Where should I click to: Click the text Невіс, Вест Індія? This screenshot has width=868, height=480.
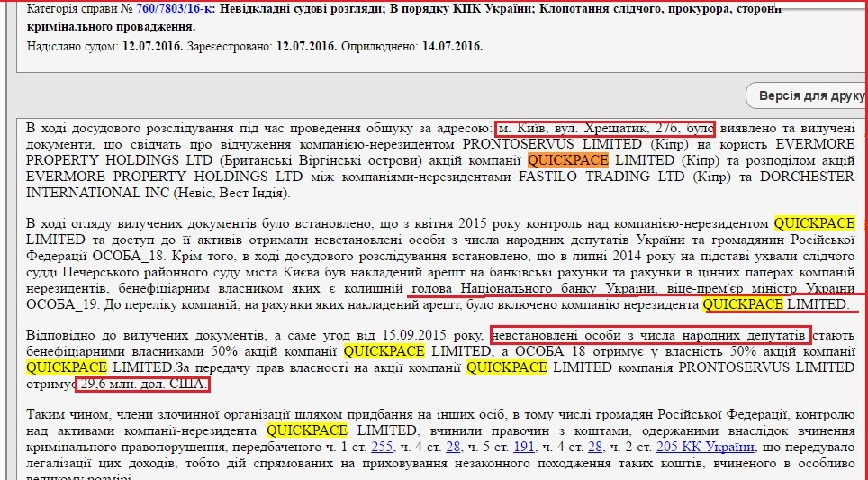231,194
